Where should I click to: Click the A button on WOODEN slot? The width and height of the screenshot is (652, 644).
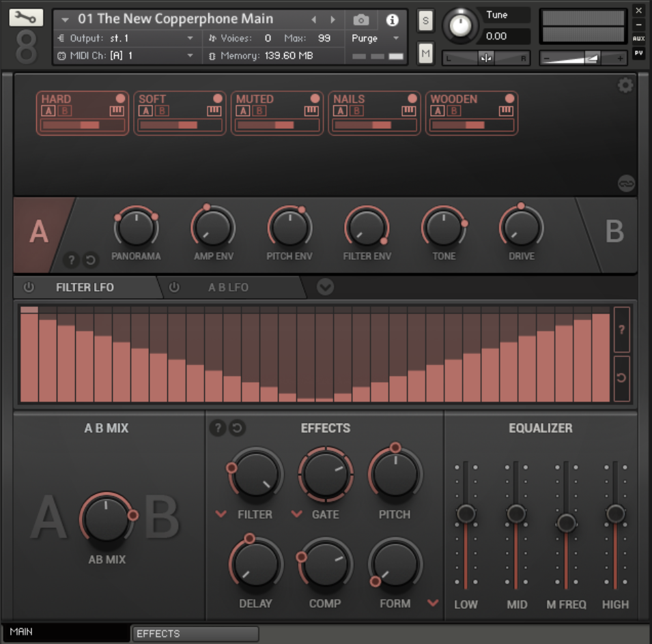point(438,111)
